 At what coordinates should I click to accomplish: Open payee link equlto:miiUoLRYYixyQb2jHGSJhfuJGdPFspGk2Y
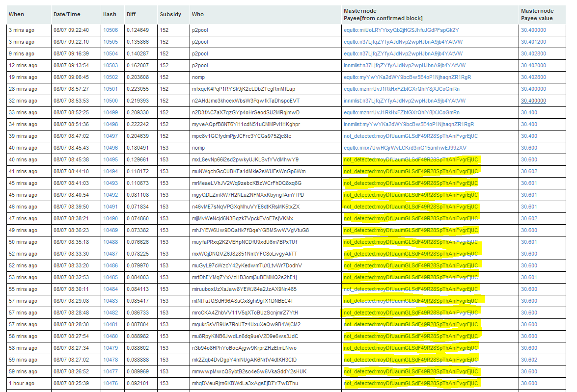401,30
